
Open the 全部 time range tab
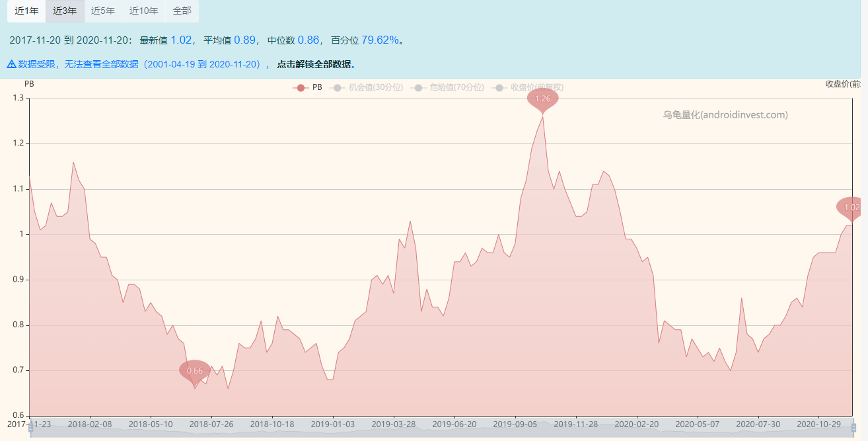tap(182, 11)
